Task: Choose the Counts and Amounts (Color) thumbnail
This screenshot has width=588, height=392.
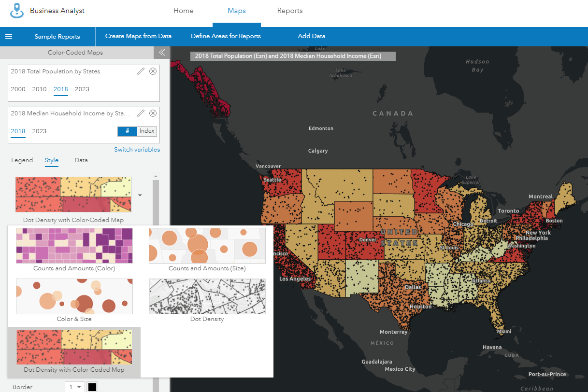Action: pyautogui.click(x=74, y=246)
